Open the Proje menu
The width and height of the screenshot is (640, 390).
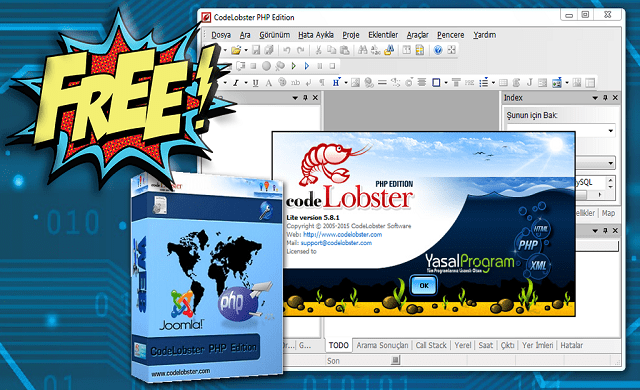point(351,35)
